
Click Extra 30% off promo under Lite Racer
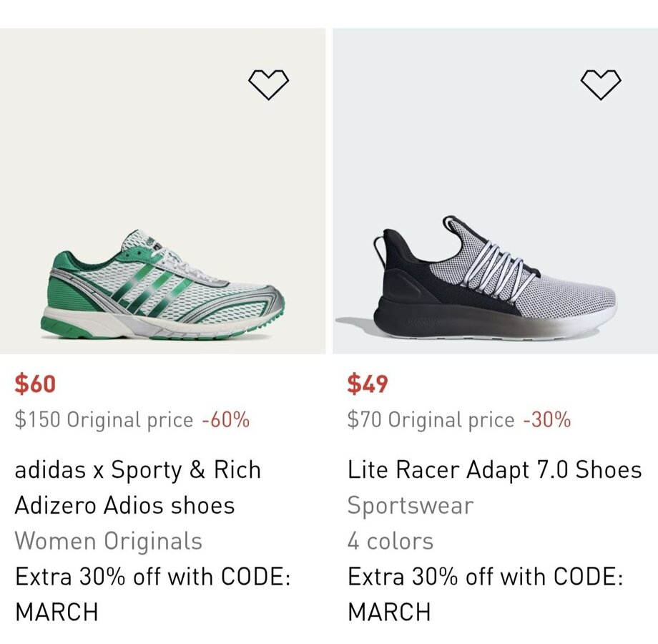pyautogui.click(x=485, y=577)
